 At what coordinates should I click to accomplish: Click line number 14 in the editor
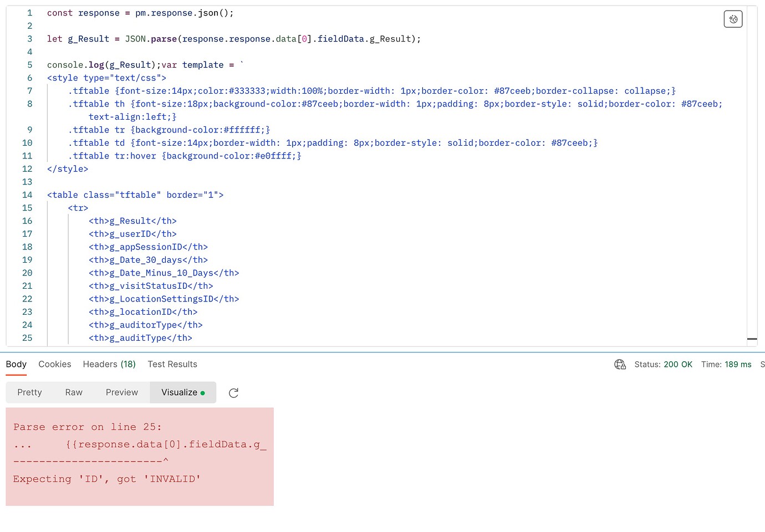(x=27, y=195)
